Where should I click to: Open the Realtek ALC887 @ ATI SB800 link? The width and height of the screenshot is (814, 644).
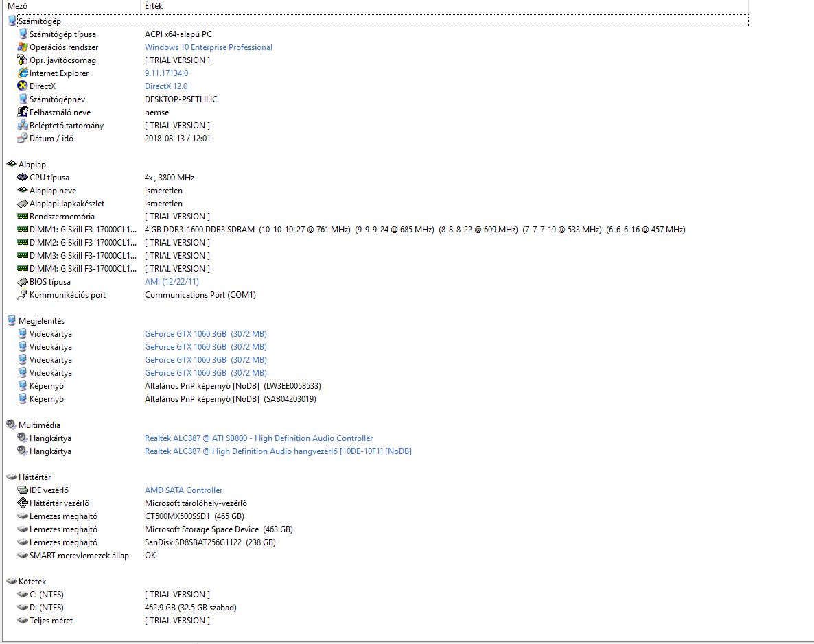(x=259, y=438)
